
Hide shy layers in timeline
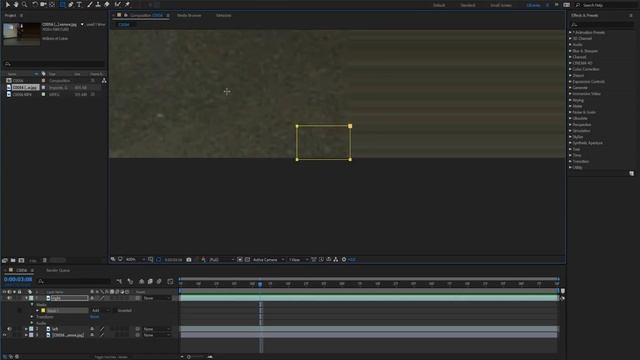[x=142, y=281]
